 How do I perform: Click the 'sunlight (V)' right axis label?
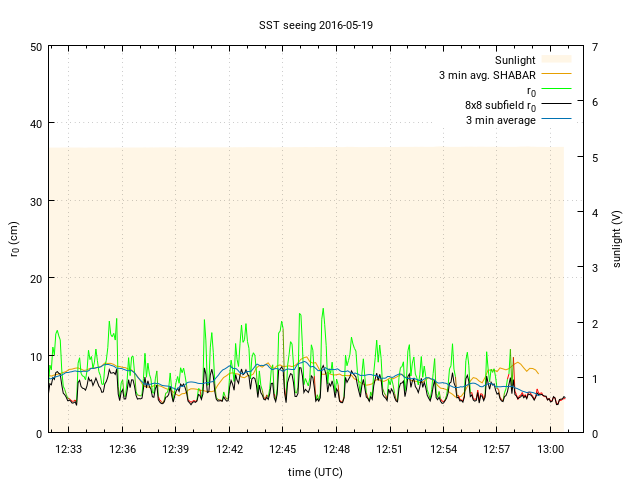(617, 240)
